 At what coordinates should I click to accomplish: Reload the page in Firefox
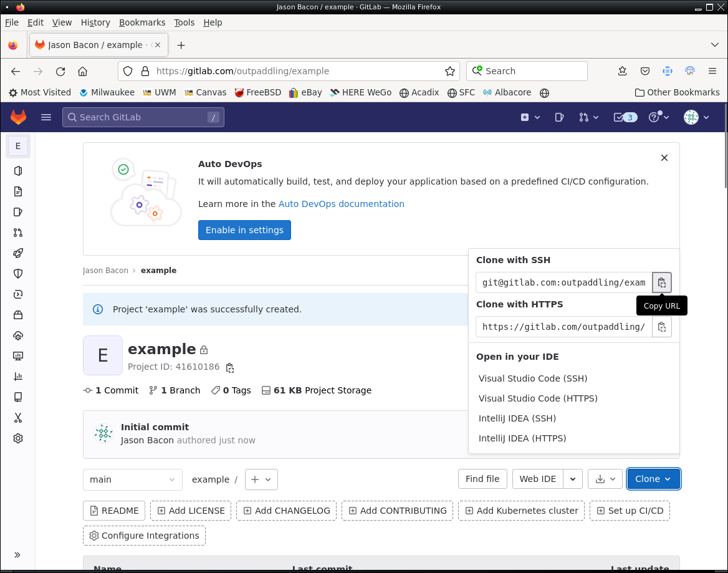coord(60,71)
